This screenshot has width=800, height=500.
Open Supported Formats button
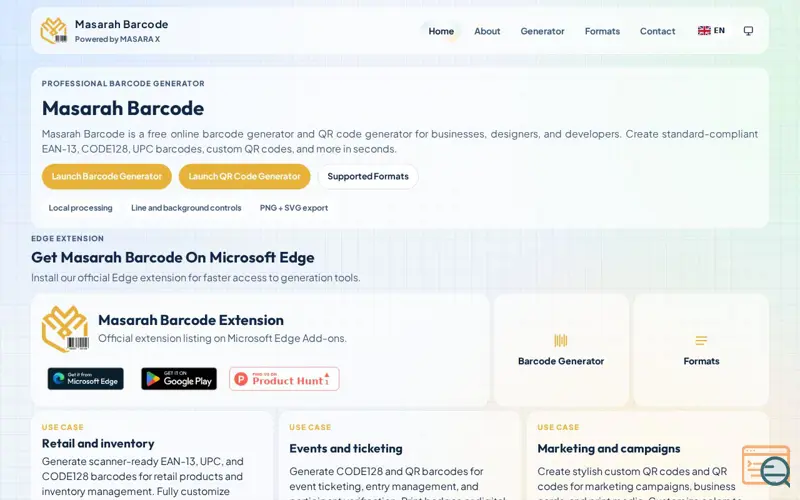368,177
